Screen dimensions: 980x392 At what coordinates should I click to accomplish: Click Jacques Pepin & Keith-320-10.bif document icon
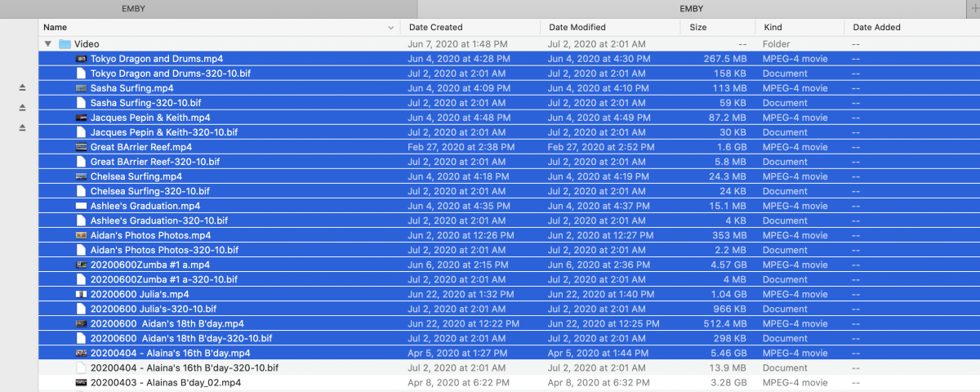[81, 132]
